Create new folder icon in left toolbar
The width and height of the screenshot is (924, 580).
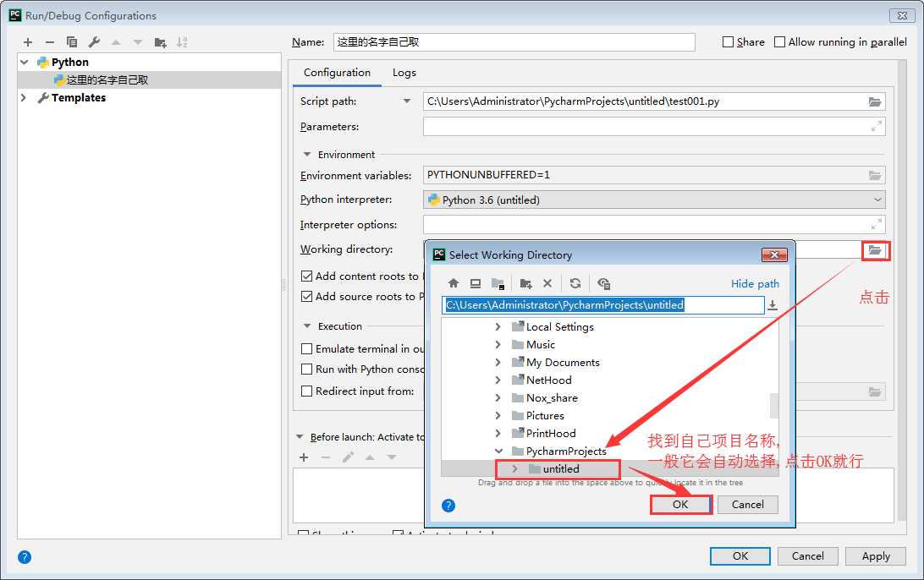(x=160, y=42)
